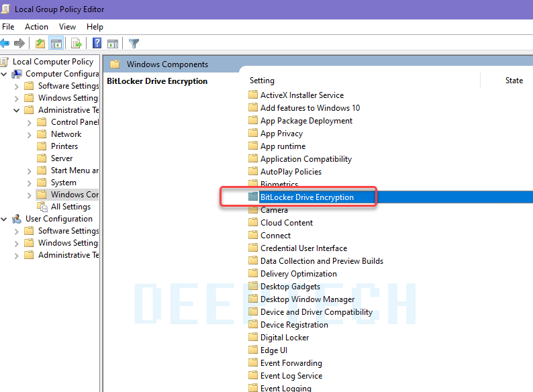This screenshot has height=392, width=533.
Task: Click the folder icon beside Event Forwarding
Action: [x=253, y=362]
